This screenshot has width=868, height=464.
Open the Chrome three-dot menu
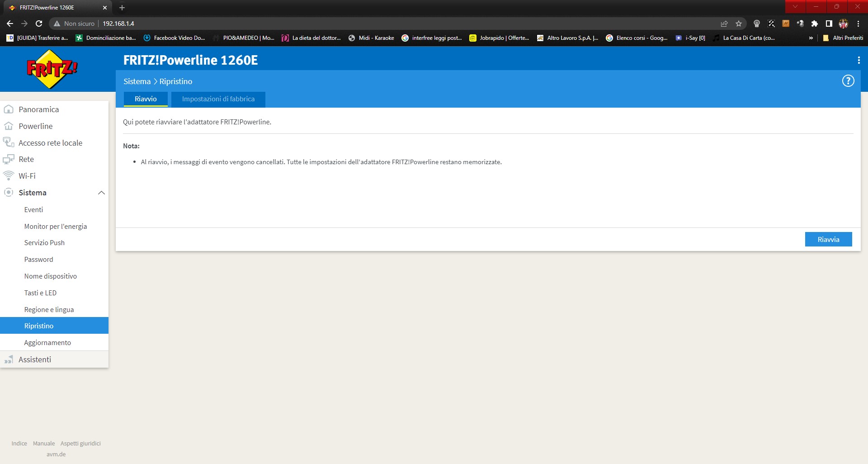tap(858, 24)
